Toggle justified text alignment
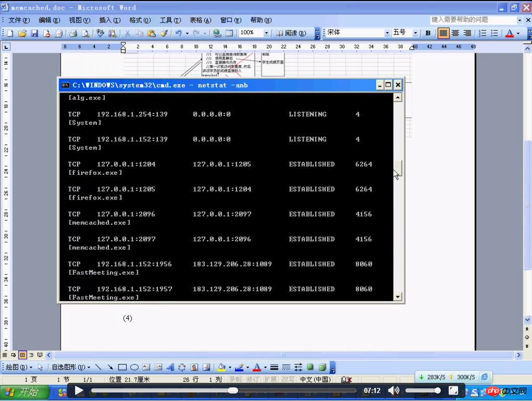532x401 pixels. point(443,33)
